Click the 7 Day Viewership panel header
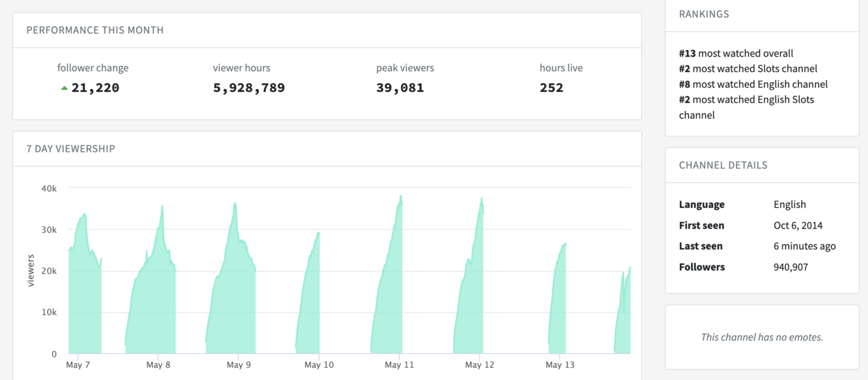 point(71,148)
